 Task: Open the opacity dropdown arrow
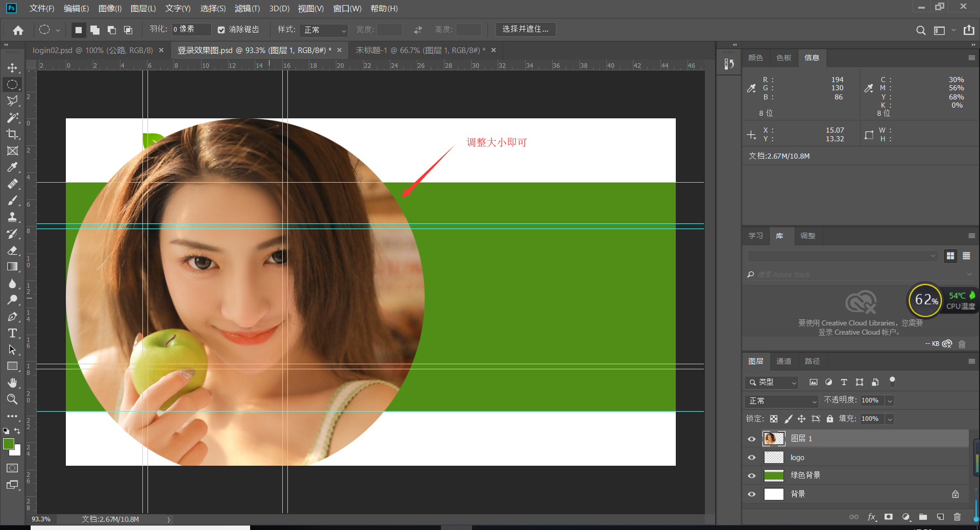click(x=890, y=401)
